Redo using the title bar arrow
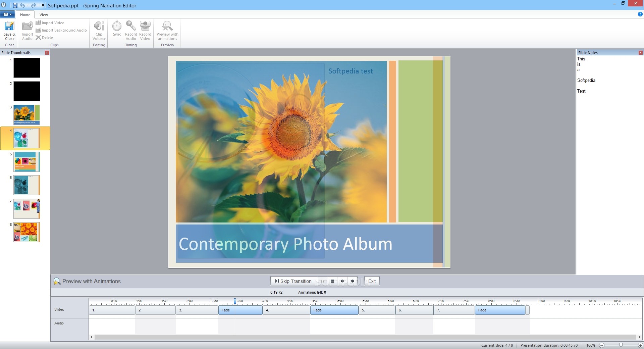The image size is (644, 349). point(33,5)
